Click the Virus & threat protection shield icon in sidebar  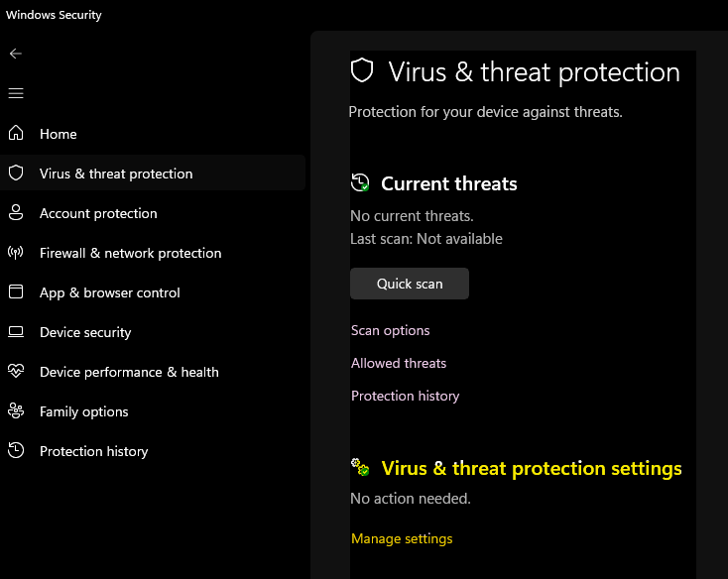(x=15, y=173)
